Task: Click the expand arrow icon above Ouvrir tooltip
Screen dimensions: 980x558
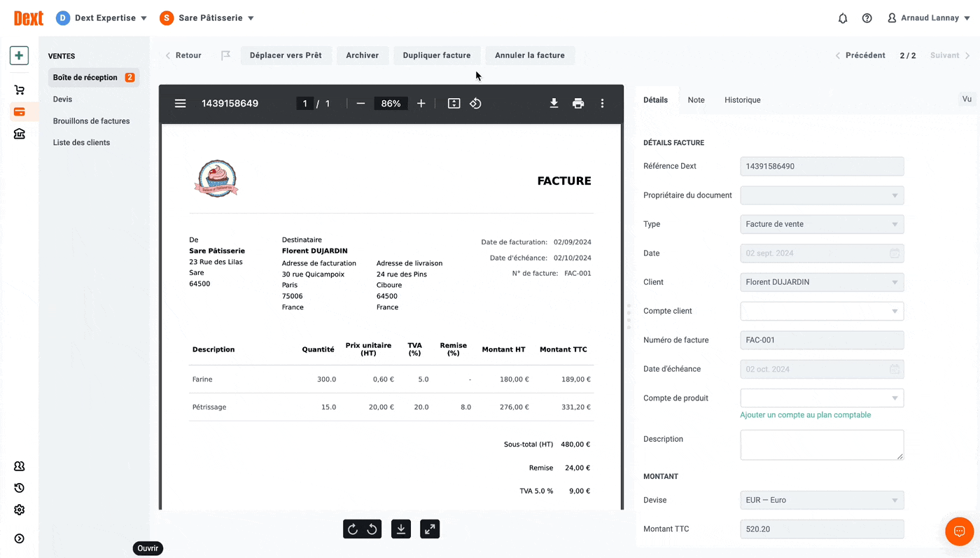Action: click(19, 538)
